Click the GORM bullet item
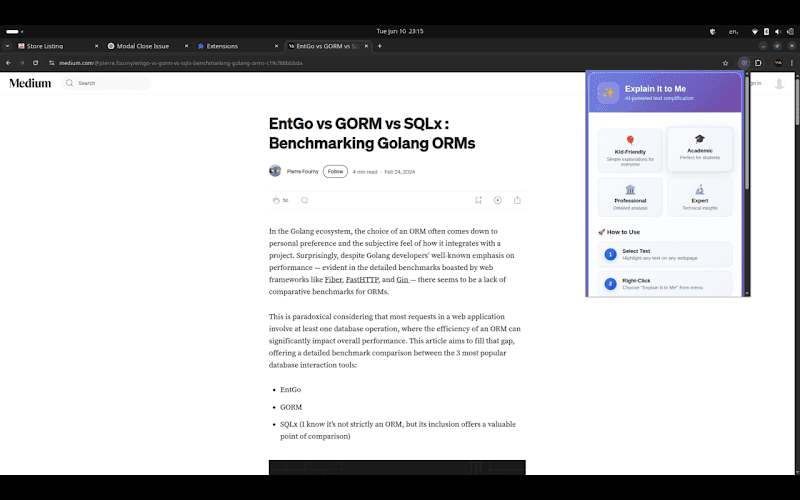800x500 pixels. tap(291, 407)
